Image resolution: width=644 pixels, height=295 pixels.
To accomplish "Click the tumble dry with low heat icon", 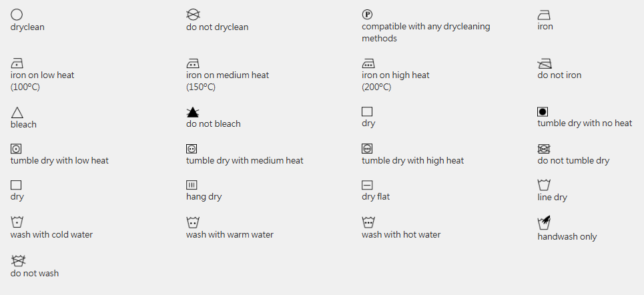I will (16, 149).
